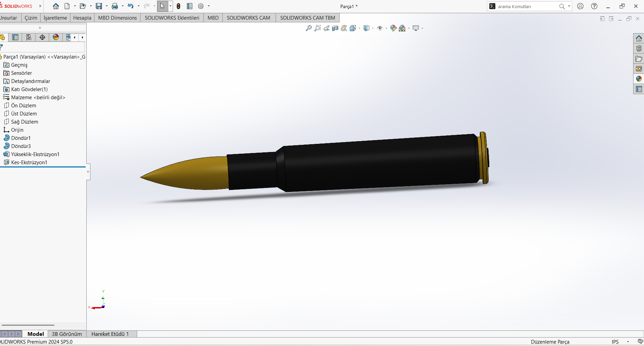
Task: Switch to the SOLIDWORKS CAM TBM tab
Action: pyautogui.click(x=307, y=18)
